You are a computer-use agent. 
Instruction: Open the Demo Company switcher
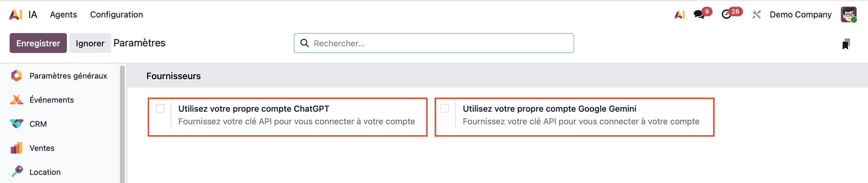(800, 14)
